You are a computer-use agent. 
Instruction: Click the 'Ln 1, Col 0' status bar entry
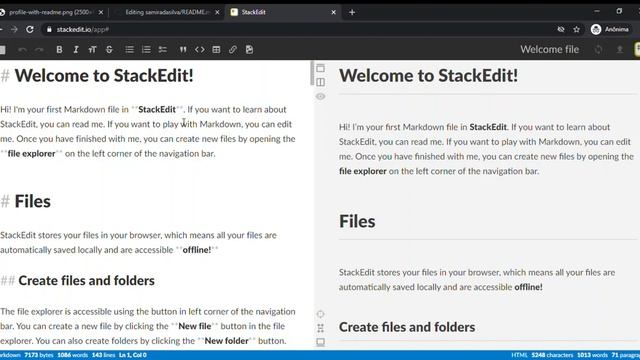point(133,355)
